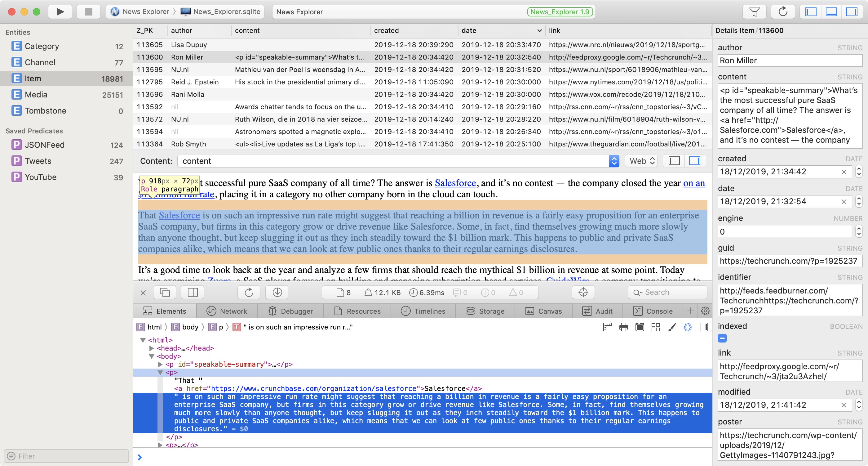The width and height of the screenshot is (868, 466).
Task: Dock inspector to side icon
Action: point(193,292)
